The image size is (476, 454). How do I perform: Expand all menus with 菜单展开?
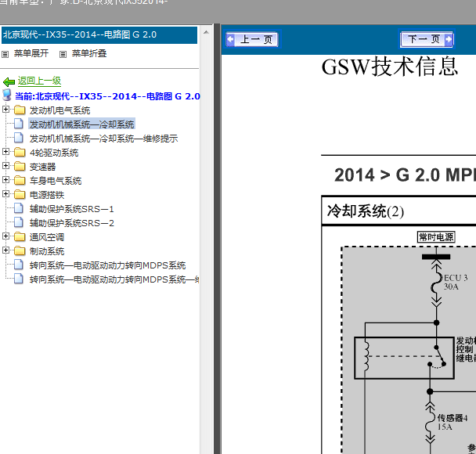pos(31,53)
